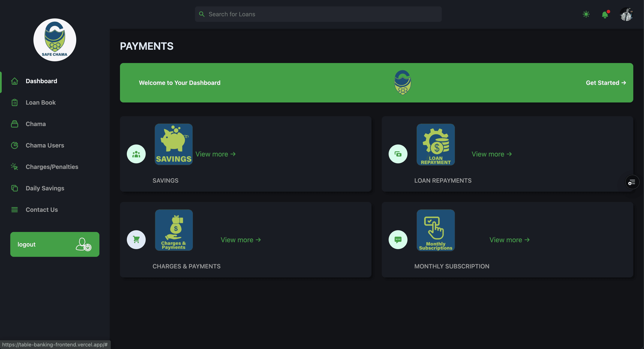Click the green loan repayments circle icon
The image size is (644, 349).
tap(398, 154)
